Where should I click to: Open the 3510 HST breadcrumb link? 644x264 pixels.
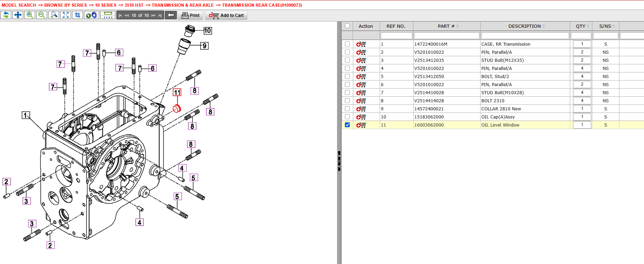pos(134,5)
